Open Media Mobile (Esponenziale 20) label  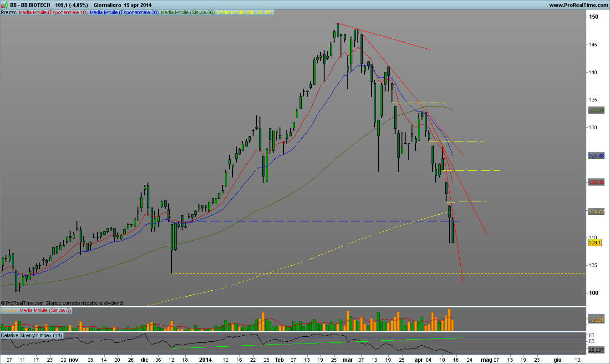[x=124, y=13]
